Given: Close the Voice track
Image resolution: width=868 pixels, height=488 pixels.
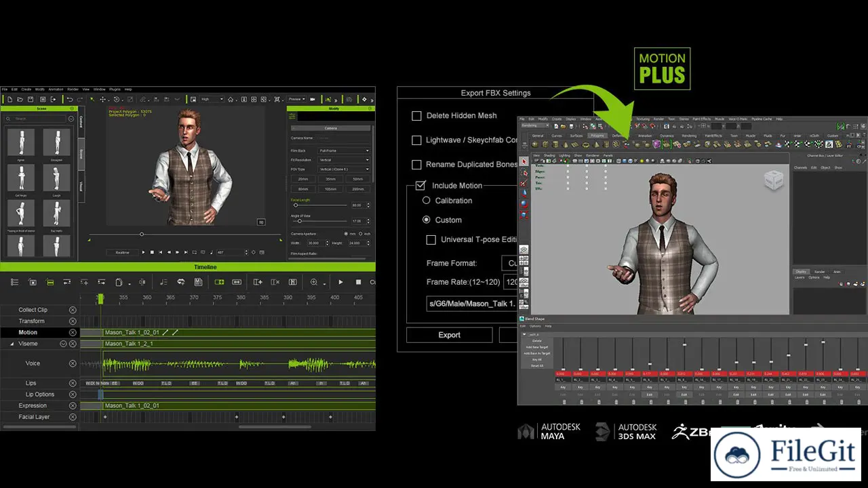Looking at the screenshot, I should (x=73, y=363).
